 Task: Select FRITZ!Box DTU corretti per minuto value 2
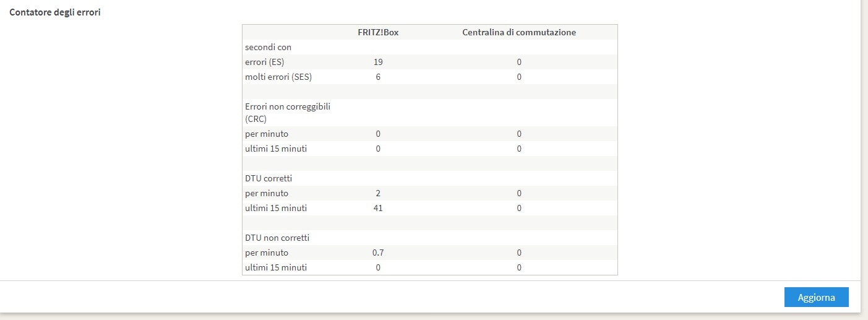point(378,193)
